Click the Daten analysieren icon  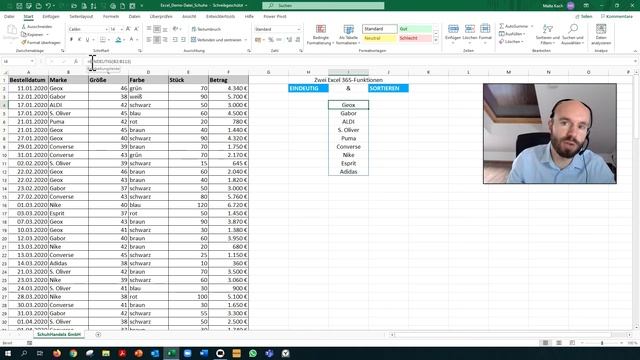click(x=601, y=29)
